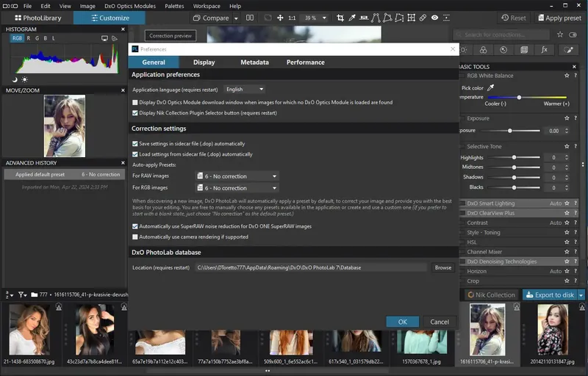Expand the HSL section
The image size is (588, 376).
[472, 242]
